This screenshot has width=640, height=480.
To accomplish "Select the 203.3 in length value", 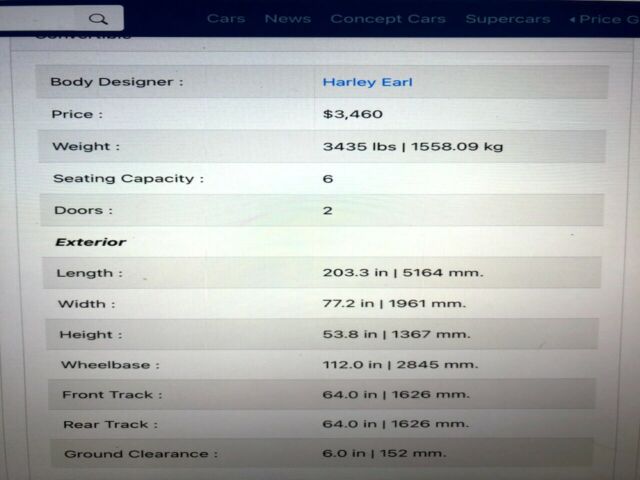I will pyautogui.click(x=403, y=273).
